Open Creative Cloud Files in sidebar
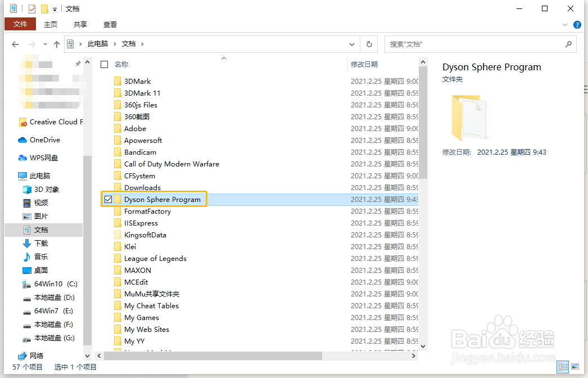This screenshot has height=378, width=588. (51, 122)
